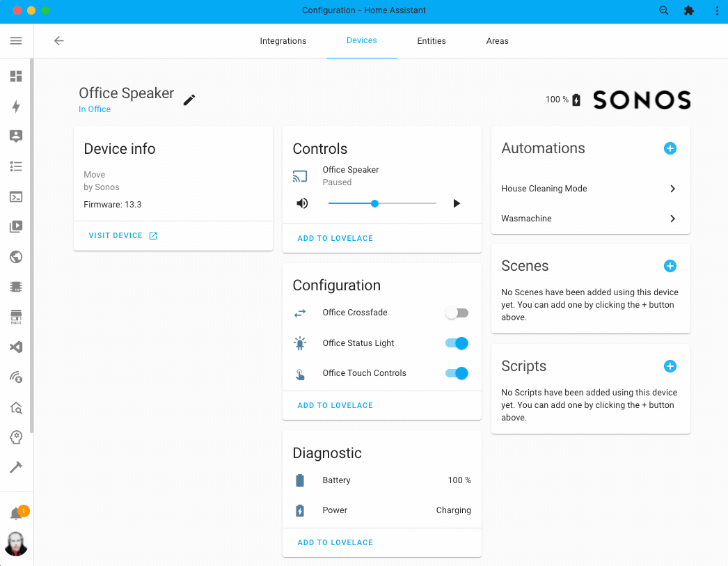Image resolution: width=728 pixels, height=566 pixels.
Task: Open Studio Code Server from the sidebar
Action: click(x=16, y=347)
